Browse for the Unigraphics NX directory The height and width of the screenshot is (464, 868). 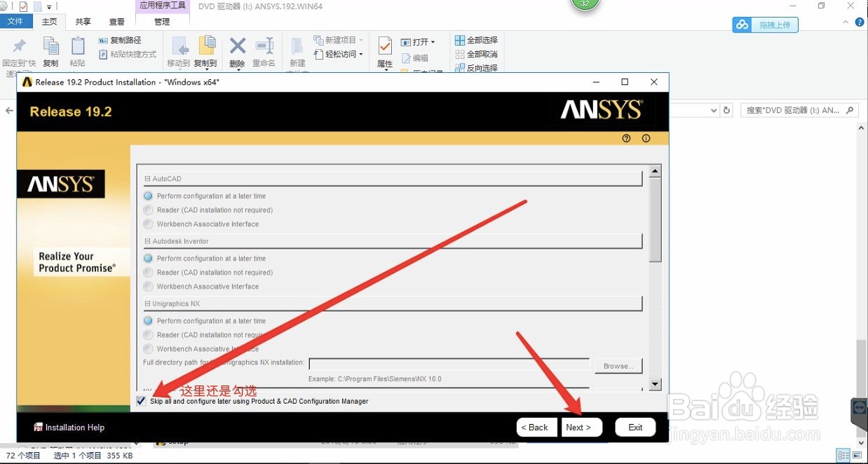(618, 366)
